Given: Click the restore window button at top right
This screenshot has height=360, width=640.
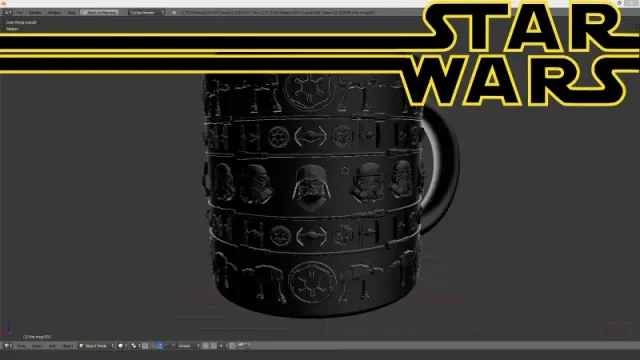Looking at the screenshot, I should pyautogui.click(x=619, y=3).
